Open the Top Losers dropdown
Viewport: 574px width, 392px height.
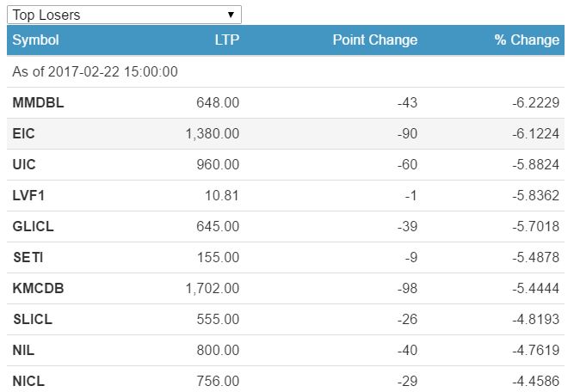(124, 15)
